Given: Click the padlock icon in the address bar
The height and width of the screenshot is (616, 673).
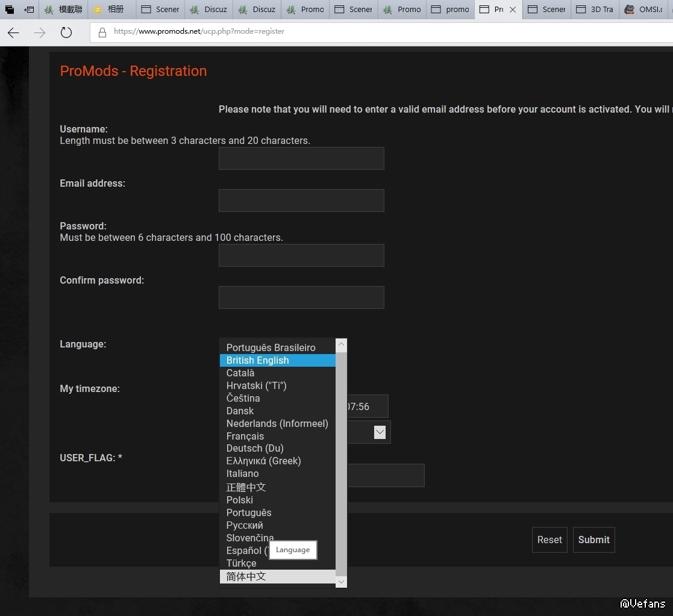Looking at the screenshot, I should coord(102,32).
